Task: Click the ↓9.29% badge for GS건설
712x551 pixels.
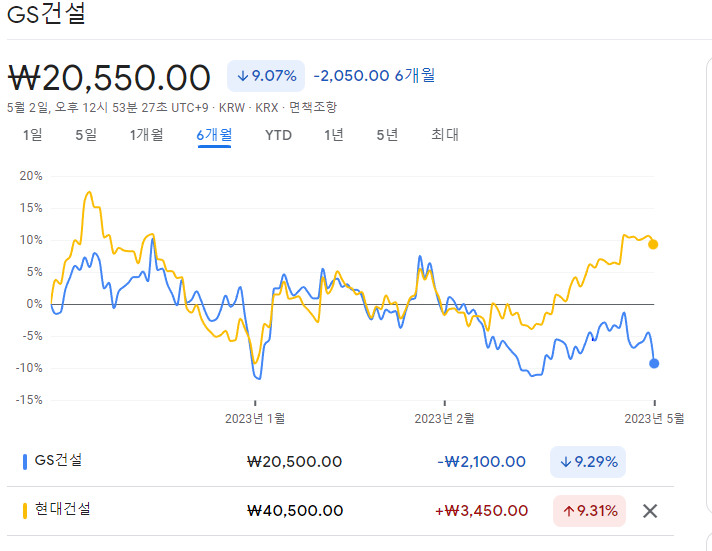Action: coord(588,462)
